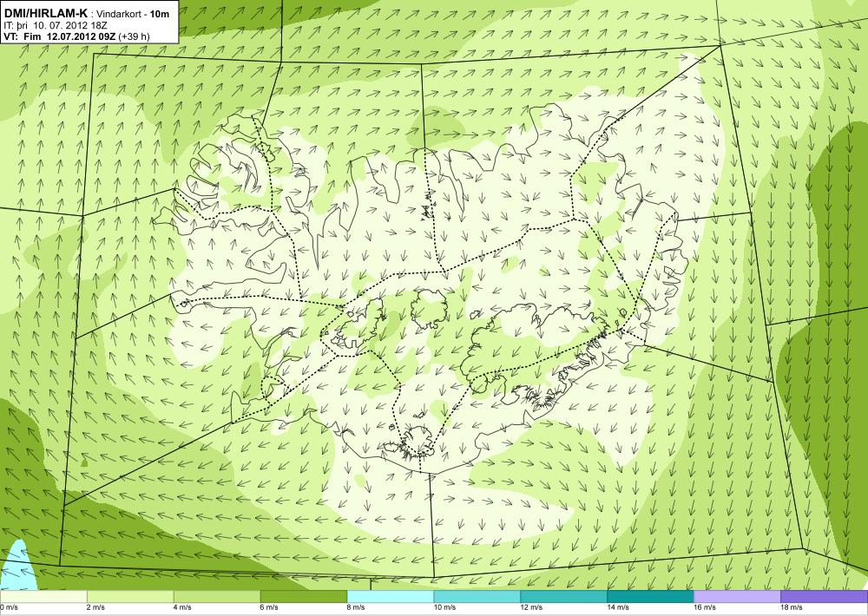Click the 0–2 m/s palest legend swatch
Viewport: 868px width, 616px height.
43,597
